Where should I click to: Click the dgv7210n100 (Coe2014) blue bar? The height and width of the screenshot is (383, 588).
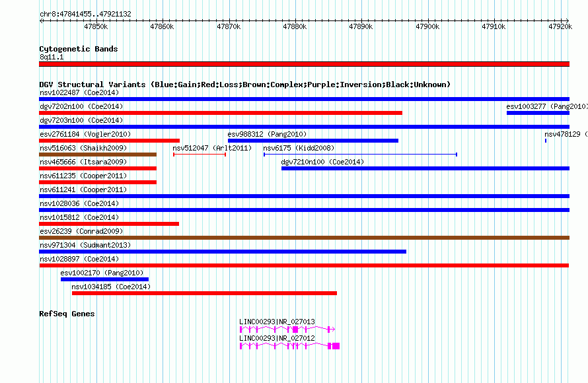pos(425,168)
